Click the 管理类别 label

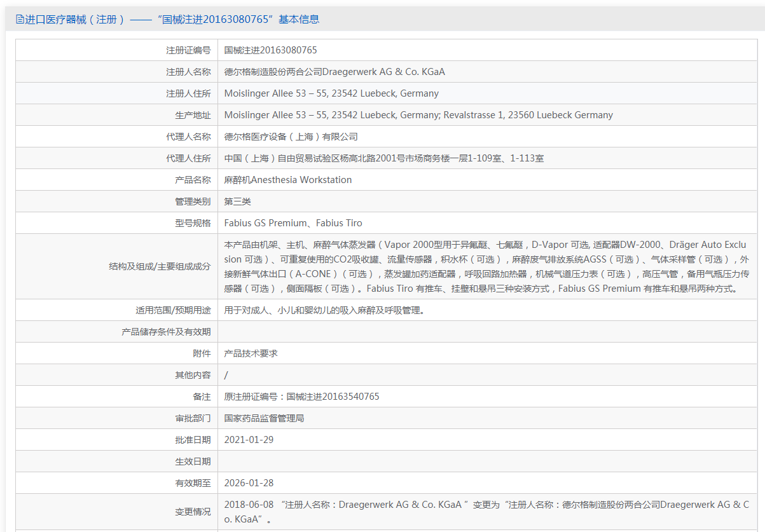193,201
